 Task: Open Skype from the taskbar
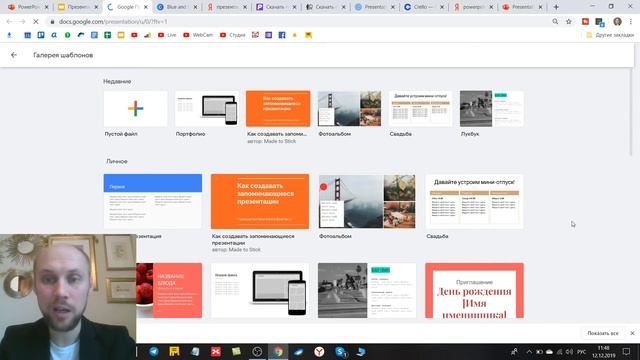(340, 351)
